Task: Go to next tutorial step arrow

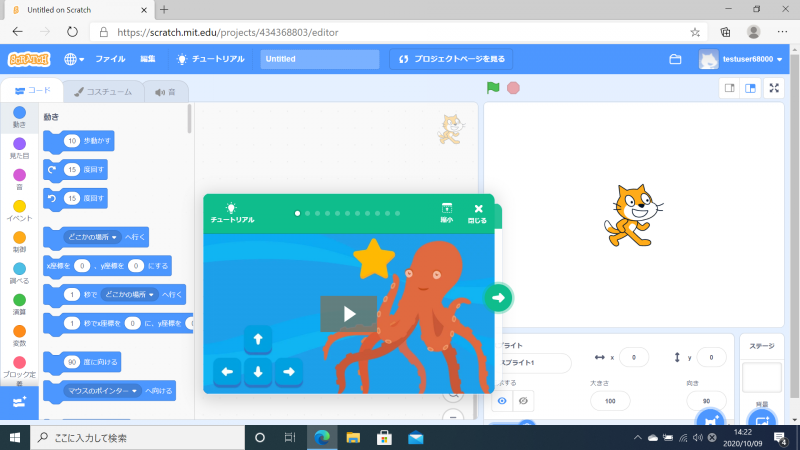Action: click(x=498, y=298)
